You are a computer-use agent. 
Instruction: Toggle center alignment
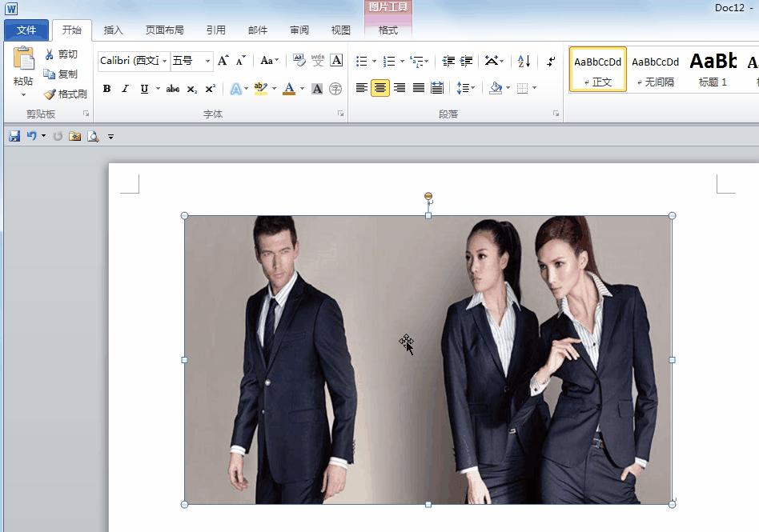tap(380, 87)
